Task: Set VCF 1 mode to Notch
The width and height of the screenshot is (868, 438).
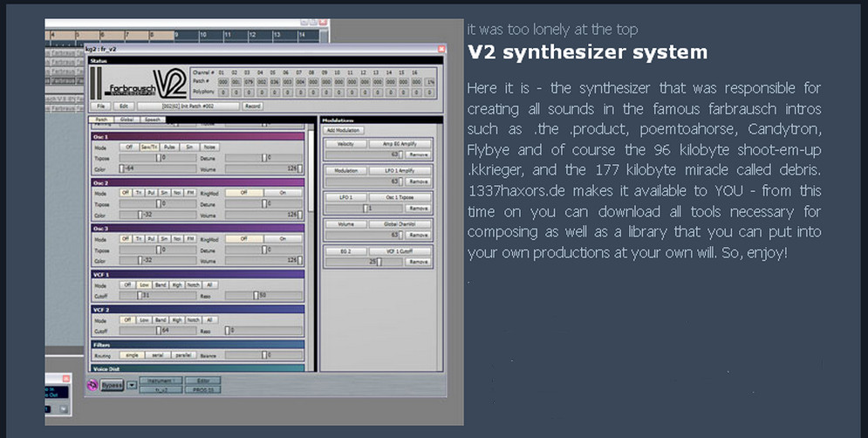Action: 193,285
